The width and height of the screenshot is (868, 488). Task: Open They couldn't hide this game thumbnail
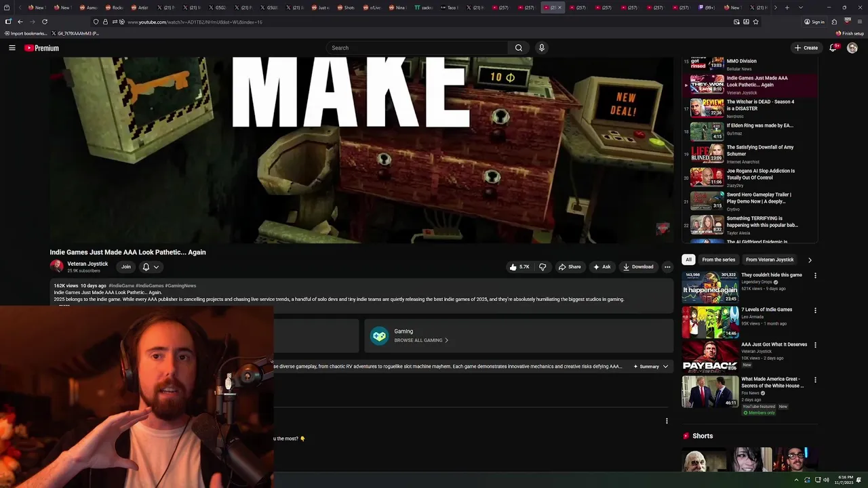click(710, 287)
